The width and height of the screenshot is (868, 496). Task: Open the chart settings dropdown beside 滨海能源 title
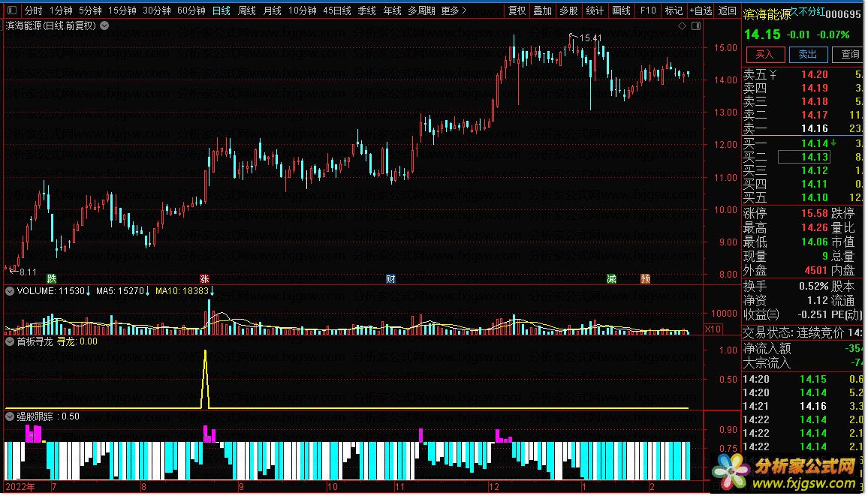[104, 26]
